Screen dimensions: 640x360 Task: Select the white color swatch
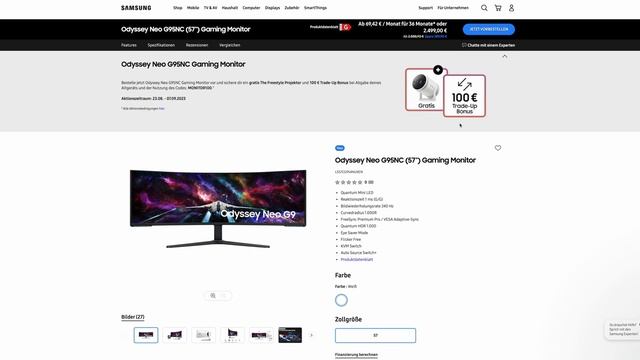click(341, 300)
